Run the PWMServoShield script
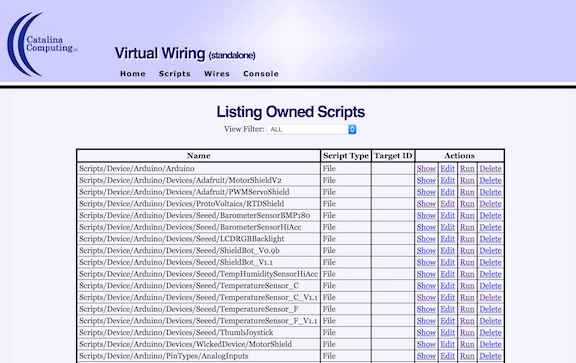 [467, 192]
